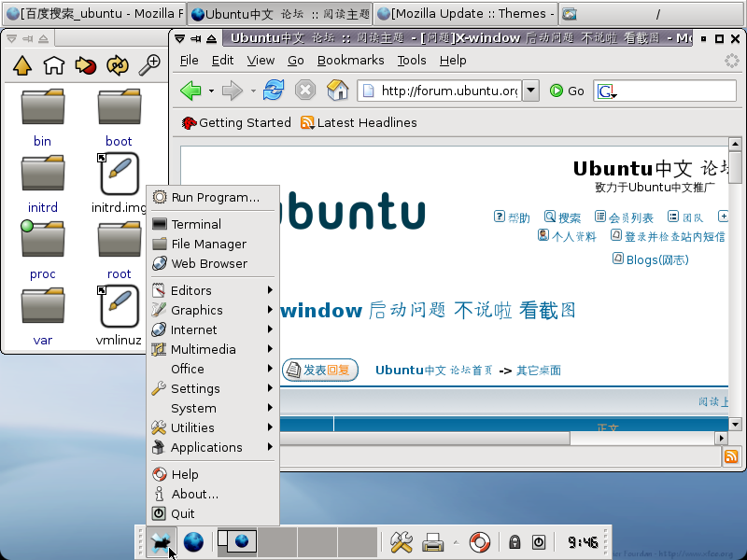The height and width of the screenshot is (560, 747).
Task: Click the 发表回复 post reply button
Action: click(319, 370)
